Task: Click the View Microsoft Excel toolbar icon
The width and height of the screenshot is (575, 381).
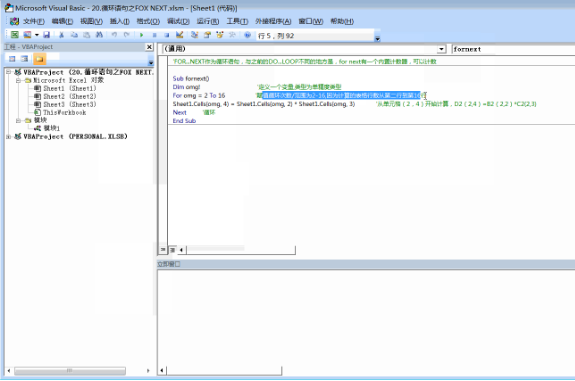Action: pos(14,35)
